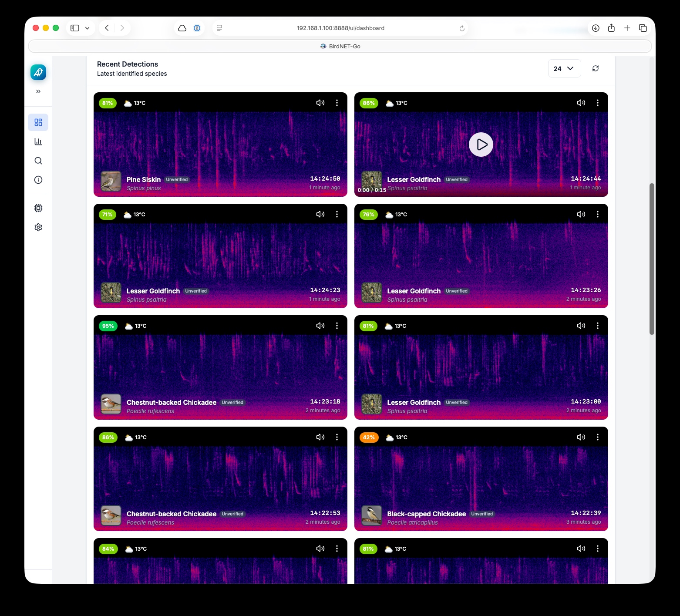Open the System chip icon in sidebar
Screen dimensions: 680x616
pos(38,208)
